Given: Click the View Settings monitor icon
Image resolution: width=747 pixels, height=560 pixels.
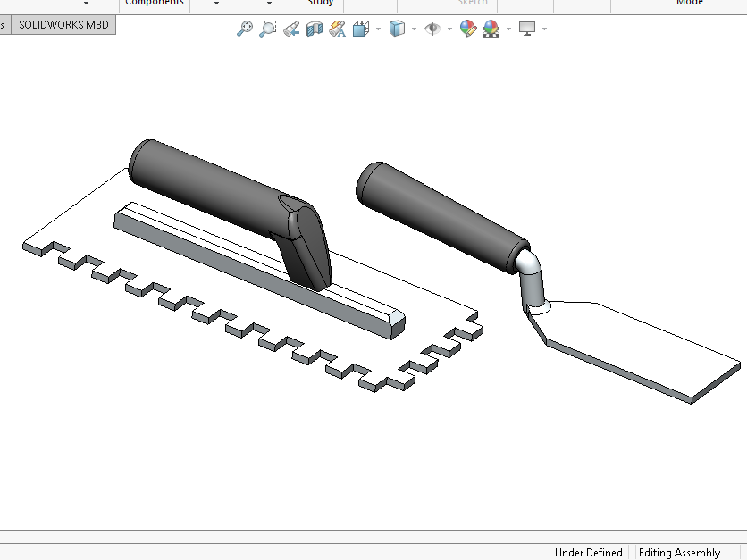Looking at the screenshot, I should pyautogui.click(x=527, y=29).
